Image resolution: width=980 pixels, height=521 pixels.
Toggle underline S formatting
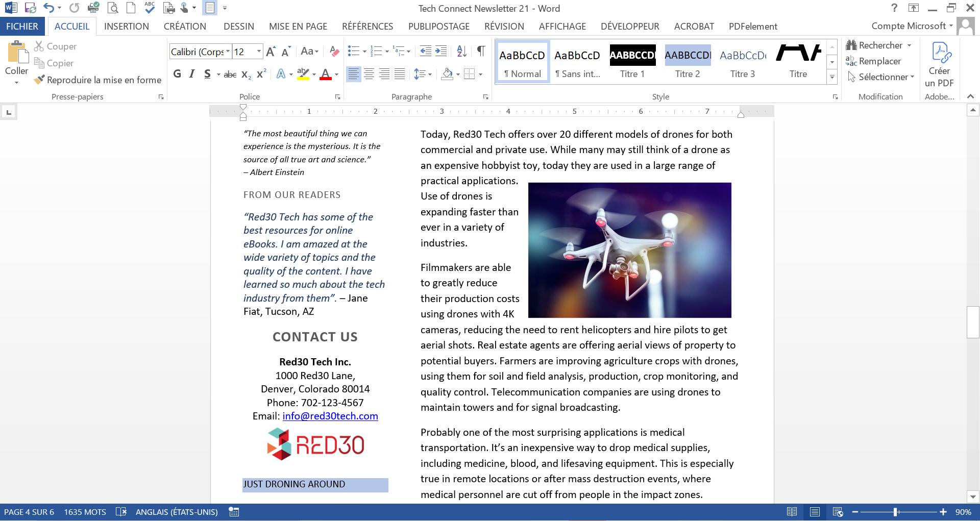click(x=207, y=74)
